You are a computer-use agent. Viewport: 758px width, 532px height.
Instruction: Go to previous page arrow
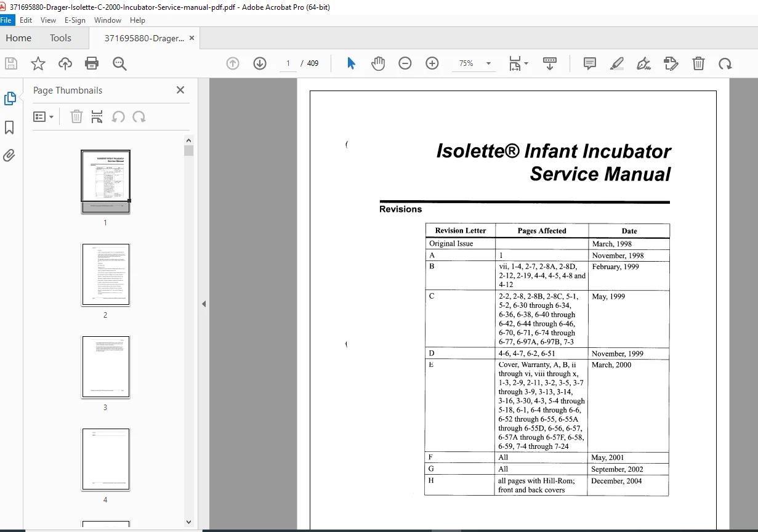[x=233, y=63]
